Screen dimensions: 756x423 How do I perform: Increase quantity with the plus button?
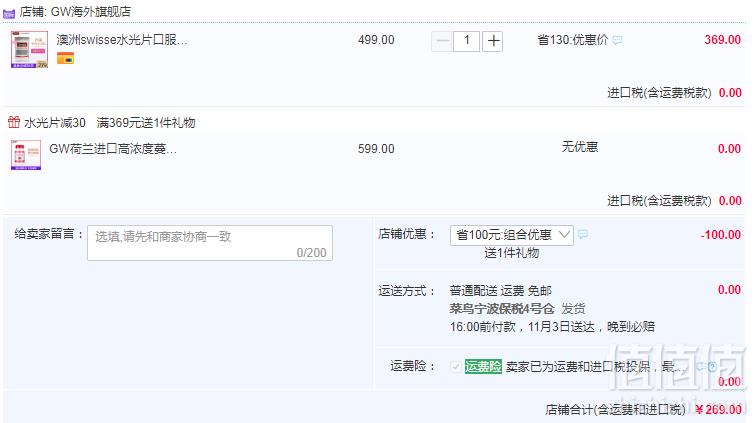[x=493, y=41]
